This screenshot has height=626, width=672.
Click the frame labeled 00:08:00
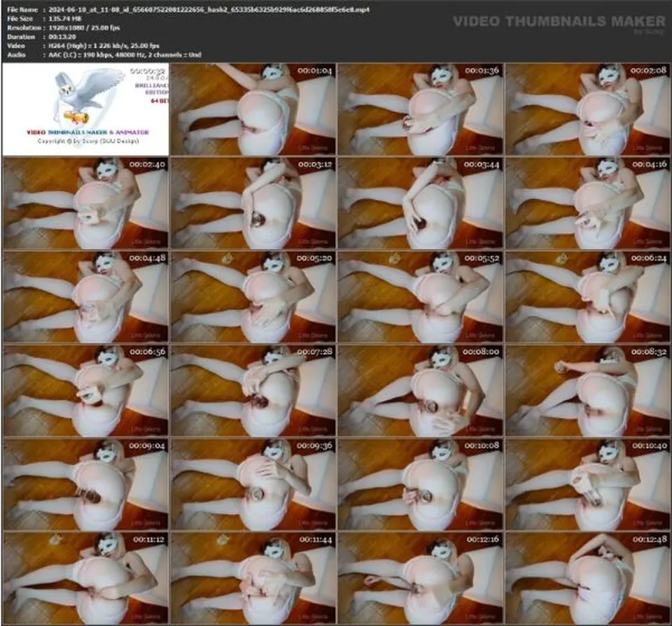(x=421, y=390)
